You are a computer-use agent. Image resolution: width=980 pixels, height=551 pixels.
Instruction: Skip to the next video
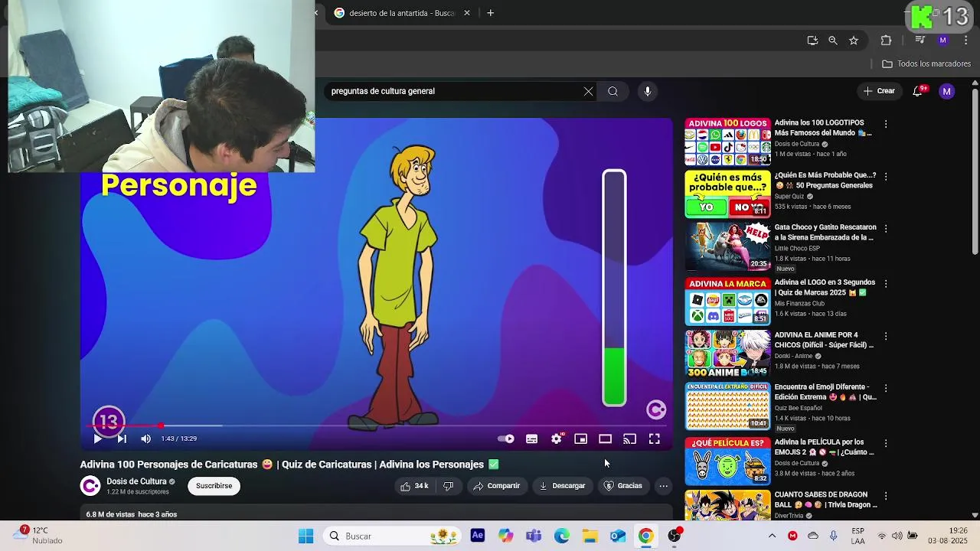pyautogui.click(x=122, y=439)
